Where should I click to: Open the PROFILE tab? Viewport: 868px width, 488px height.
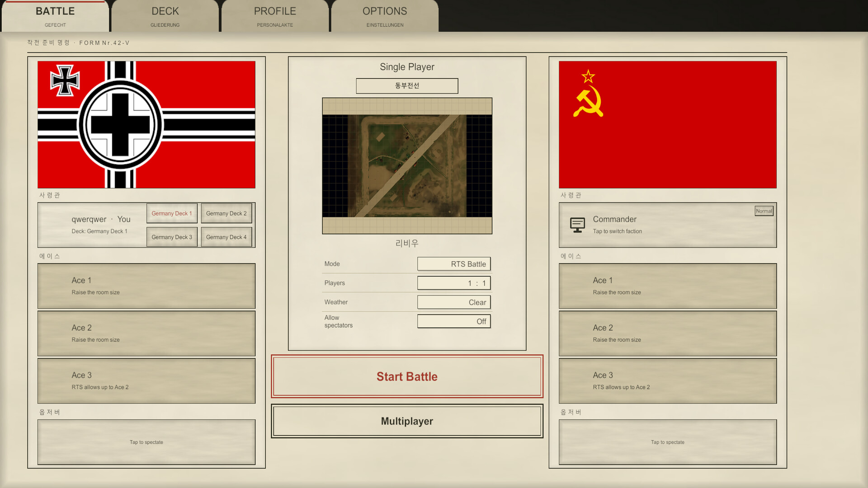(x=275, y=16)
